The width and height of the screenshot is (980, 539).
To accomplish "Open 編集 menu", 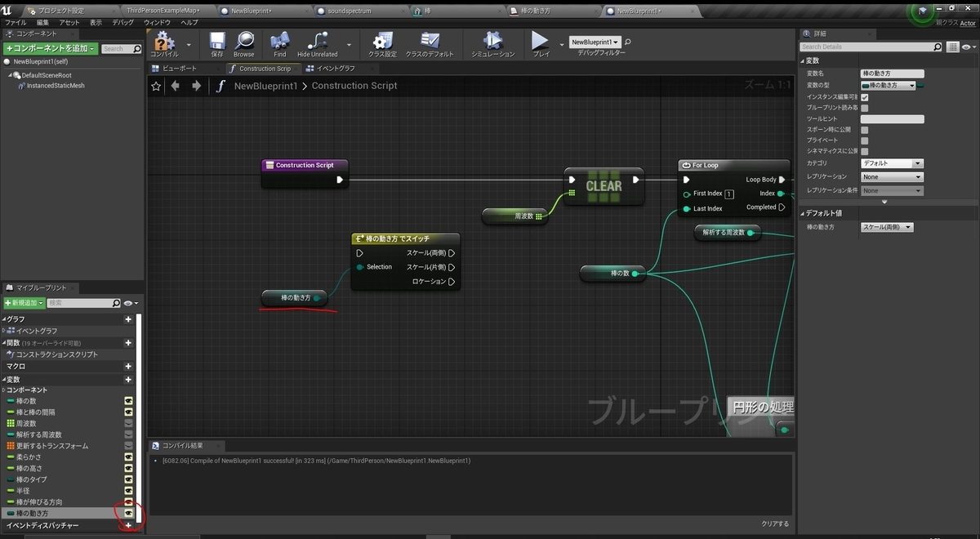I will [x=42, y=23].
